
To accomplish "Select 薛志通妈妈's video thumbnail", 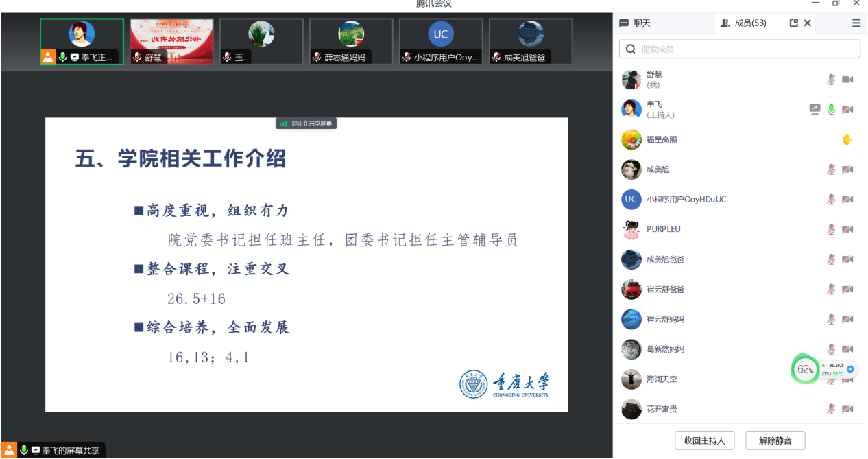I will (351, 42).
